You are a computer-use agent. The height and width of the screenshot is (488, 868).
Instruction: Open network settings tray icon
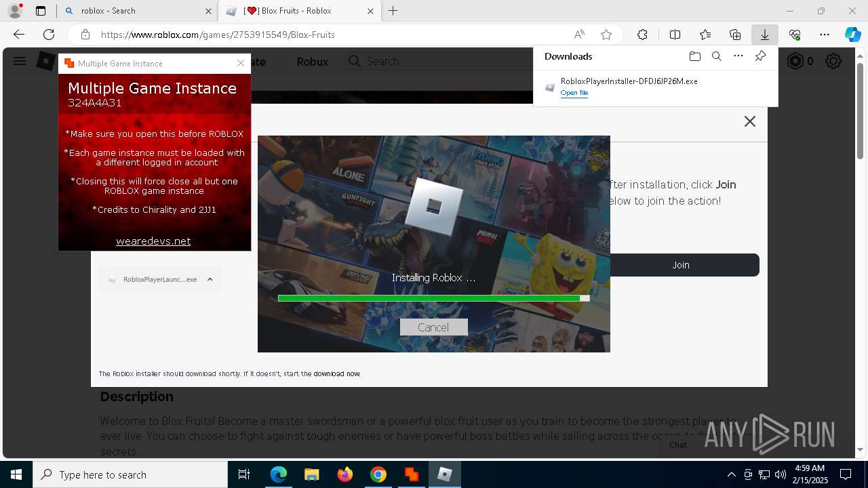click(x=764, y=474)
